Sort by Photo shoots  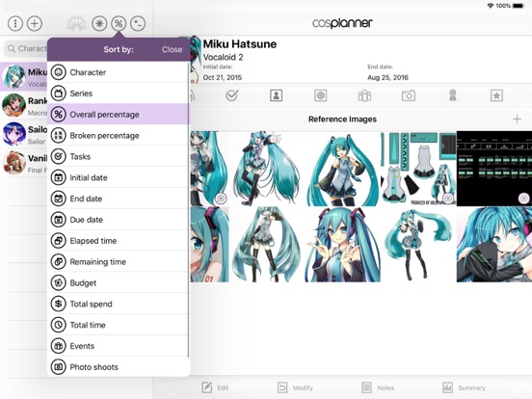coord(118,367)
